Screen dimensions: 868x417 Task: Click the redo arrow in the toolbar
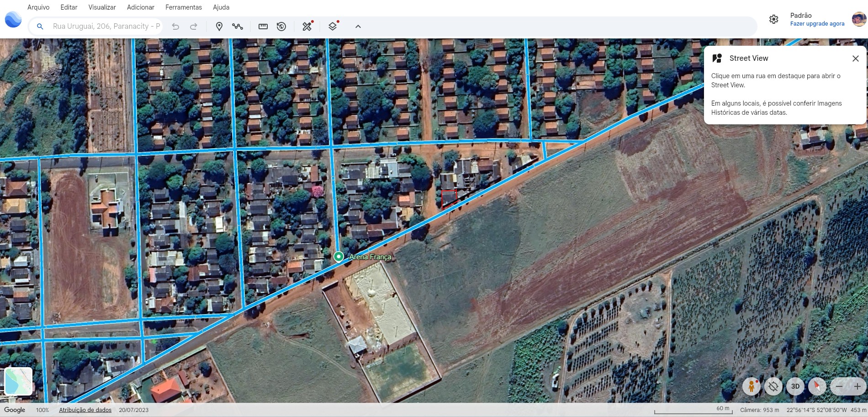coord(194,27)
